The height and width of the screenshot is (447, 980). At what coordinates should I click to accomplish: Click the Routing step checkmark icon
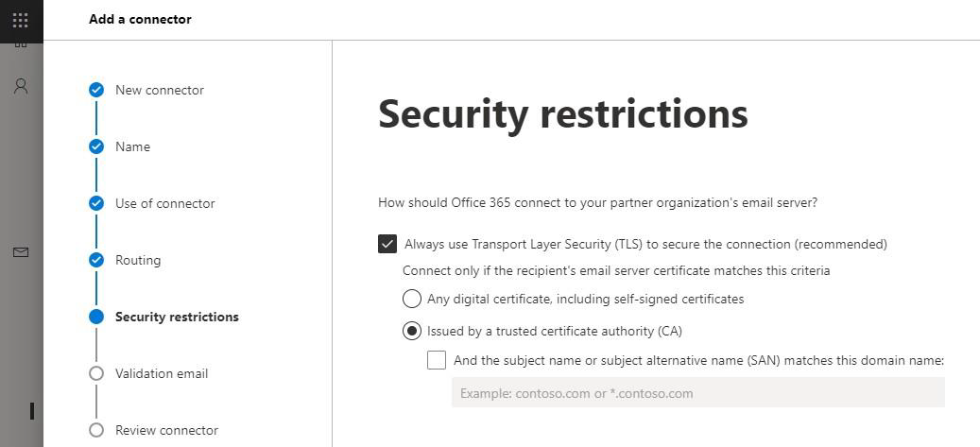pos(96,260)
